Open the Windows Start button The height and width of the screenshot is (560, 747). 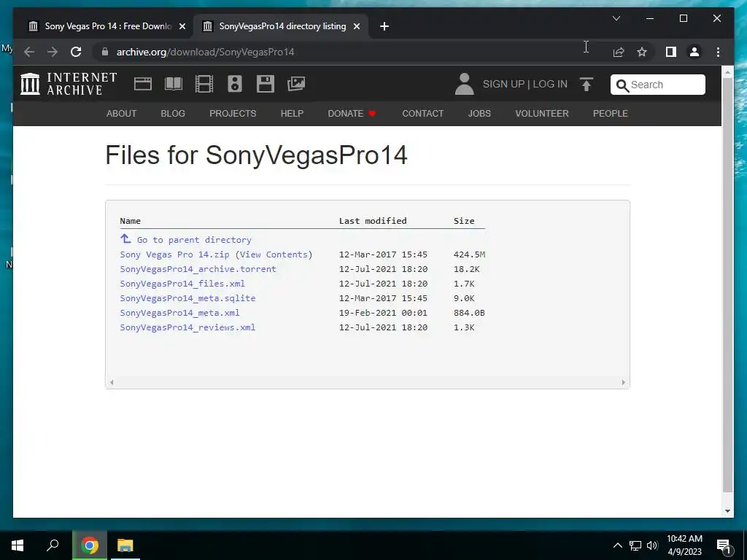click(18, 545)
